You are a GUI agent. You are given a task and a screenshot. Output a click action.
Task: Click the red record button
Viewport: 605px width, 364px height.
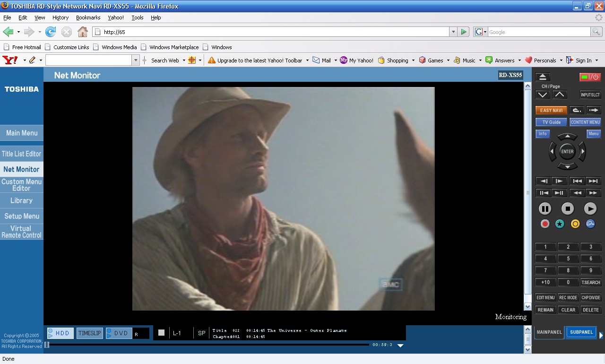545,224
